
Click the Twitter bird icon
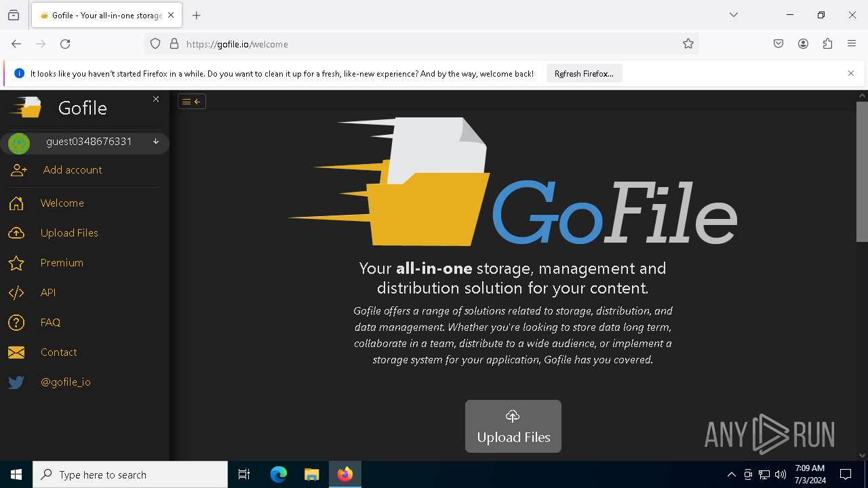tap(16, 382)
